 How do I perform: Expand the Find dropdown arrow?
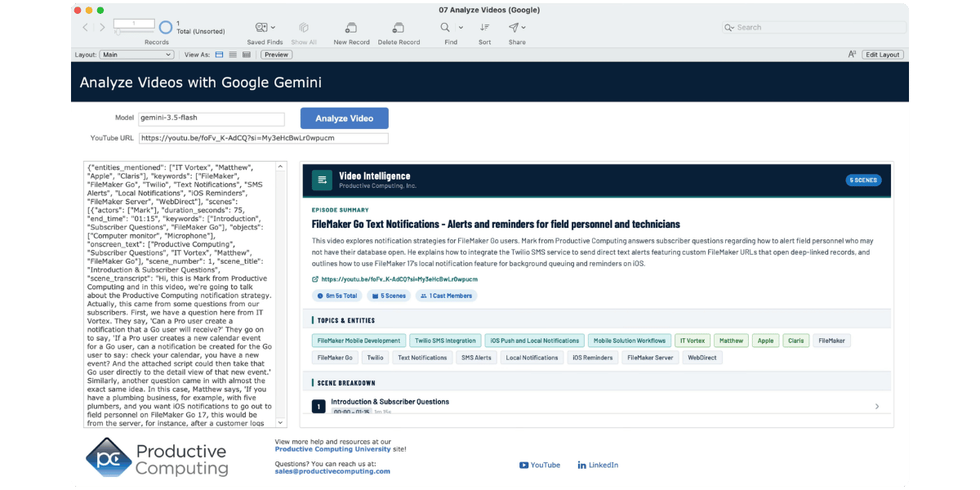[461, 28]
